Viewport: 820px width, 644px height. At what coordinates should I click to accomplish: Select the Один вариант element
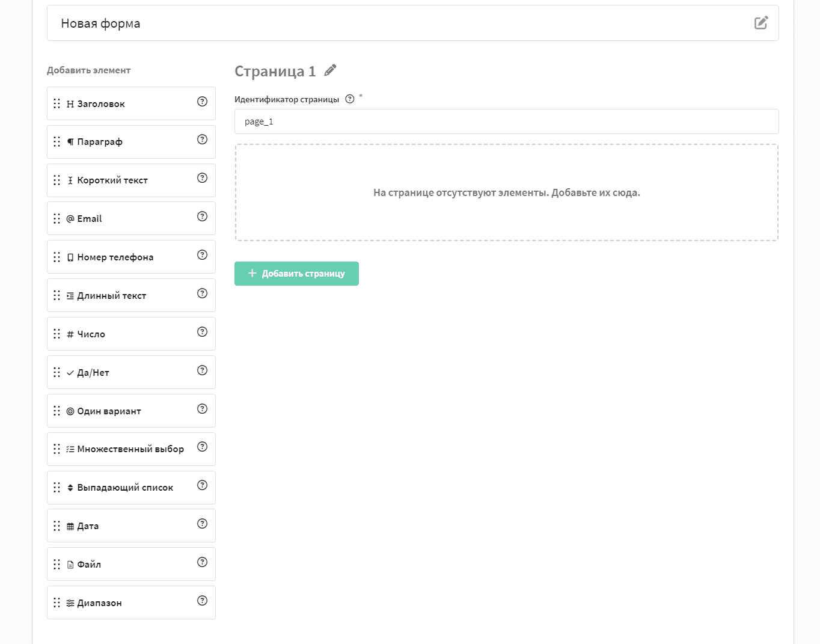131,411
